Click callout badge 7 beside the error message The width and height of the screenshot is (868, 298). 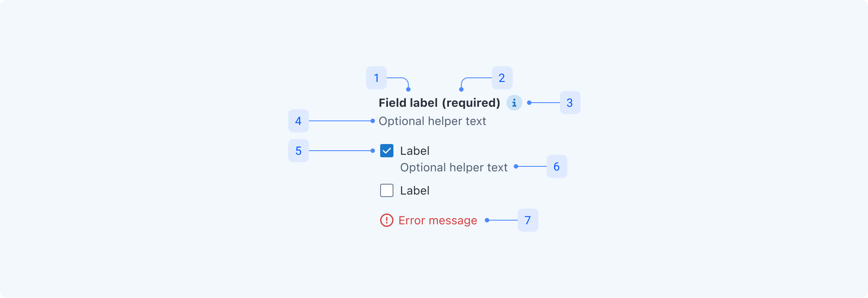point(528,221)
